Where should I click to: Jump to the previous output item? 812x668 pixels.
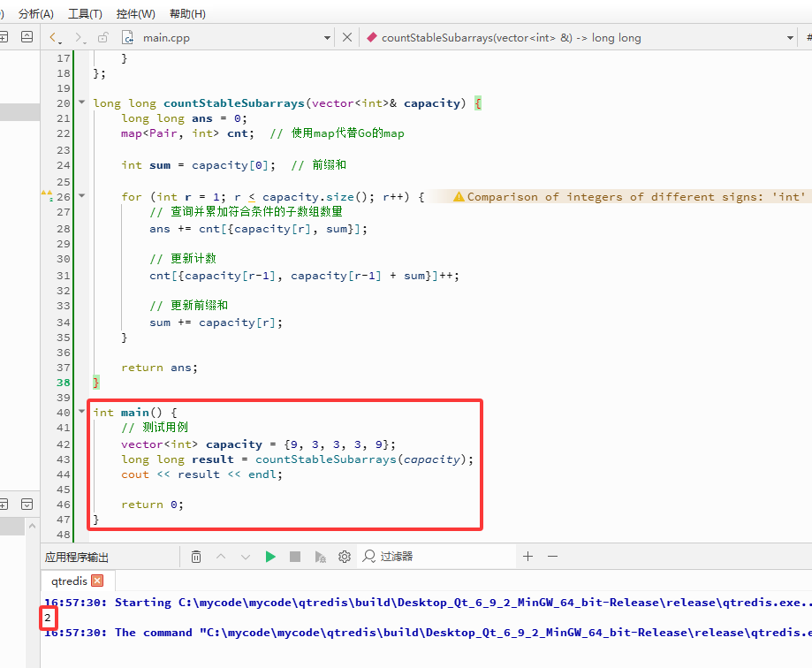[x=221, y=557]
